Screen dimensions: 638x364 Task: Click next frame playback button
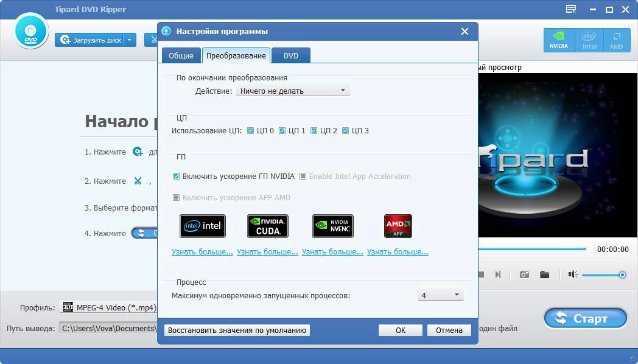[x=497, y=275]
